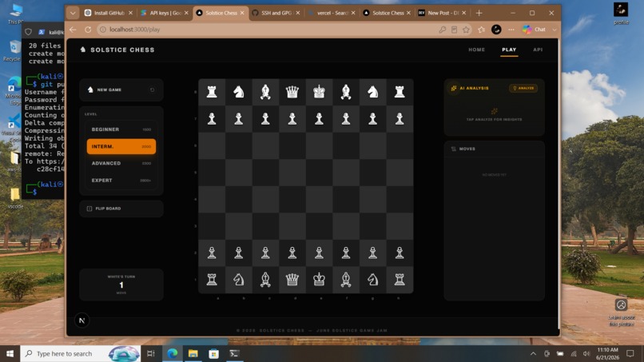Open the password key icon in address bar
The width and height of the screenshot is (644, 362).
point(442,30)
